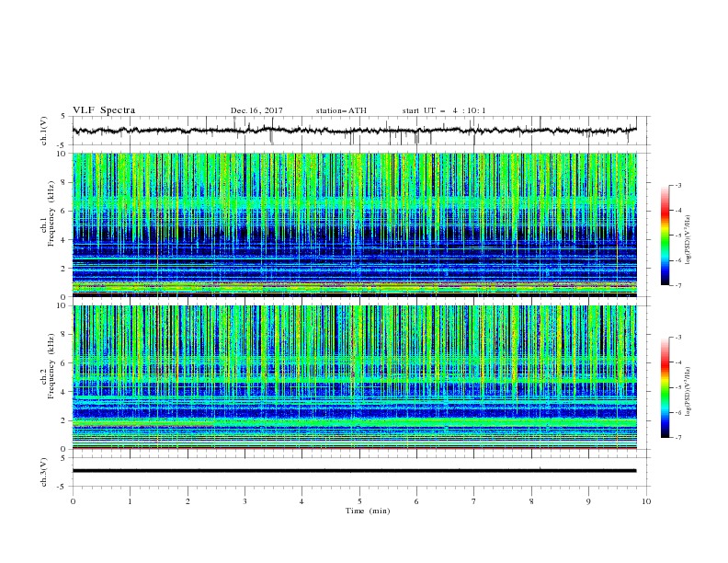
Task: Click the 10 minute tick on time axis
Action: [646, 501]
